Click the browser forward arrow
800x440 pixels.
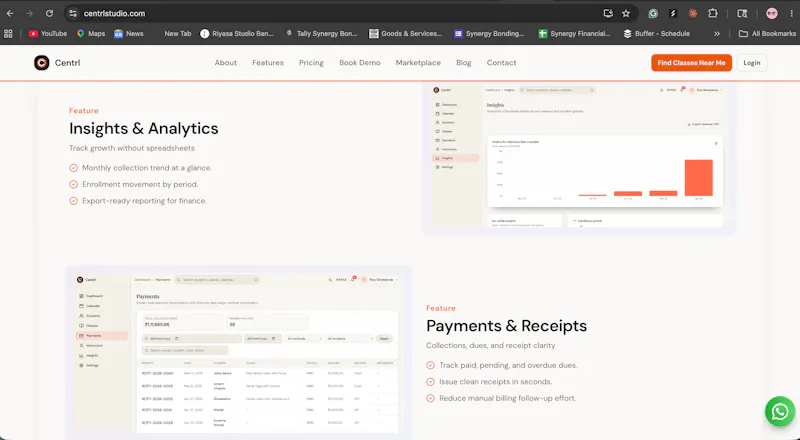29,13
